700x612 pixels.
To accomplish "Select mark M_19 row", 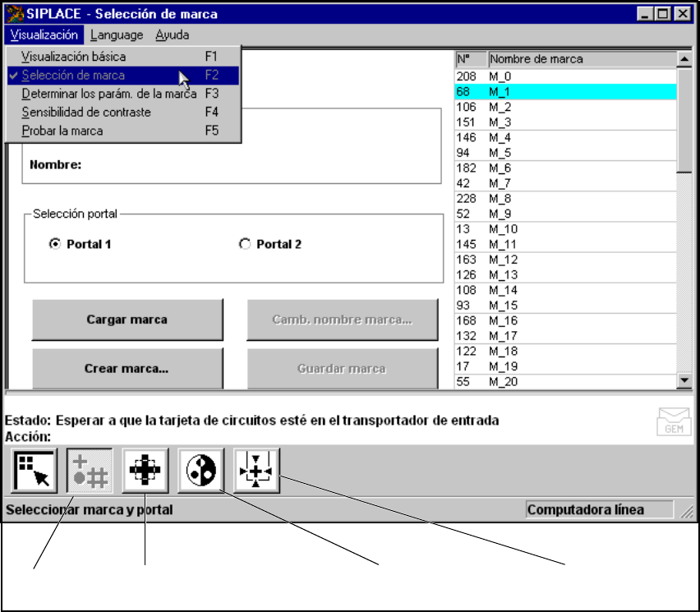I will pos(565,366).
